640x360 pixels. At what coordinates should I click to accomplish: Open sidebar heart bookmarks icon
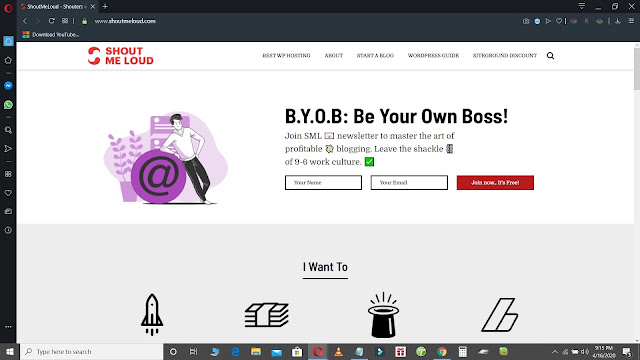pos(8,193)
